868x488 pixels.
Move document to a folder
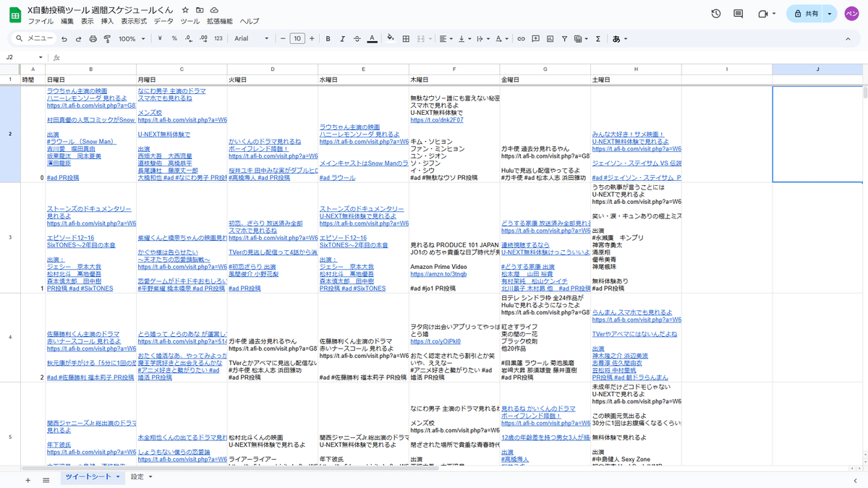[x=200, y=10]
